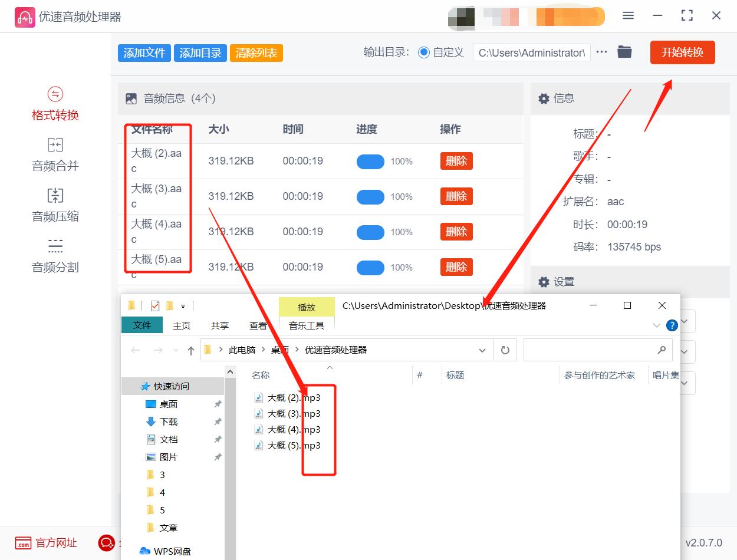The image size is (737, 560).
Task: Click the 清除列表 button
Action: 256,52
